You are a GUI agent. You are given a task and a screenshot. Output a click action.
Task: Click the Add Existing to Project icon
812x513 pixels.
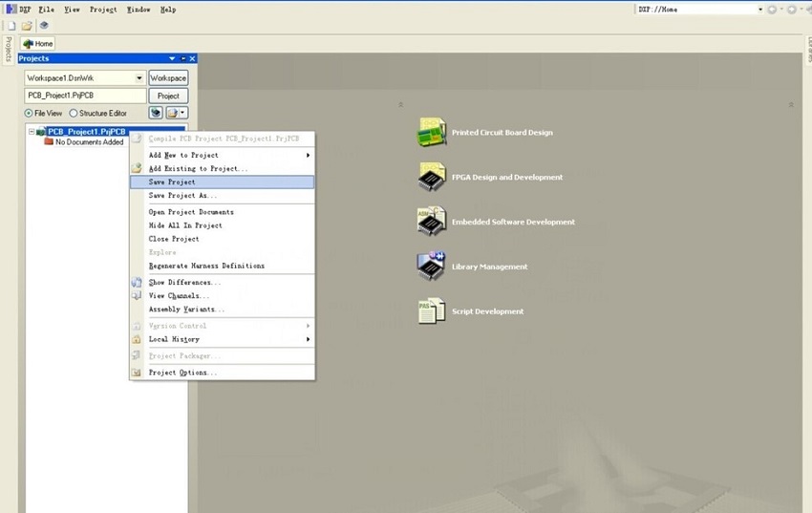(137, 168)
